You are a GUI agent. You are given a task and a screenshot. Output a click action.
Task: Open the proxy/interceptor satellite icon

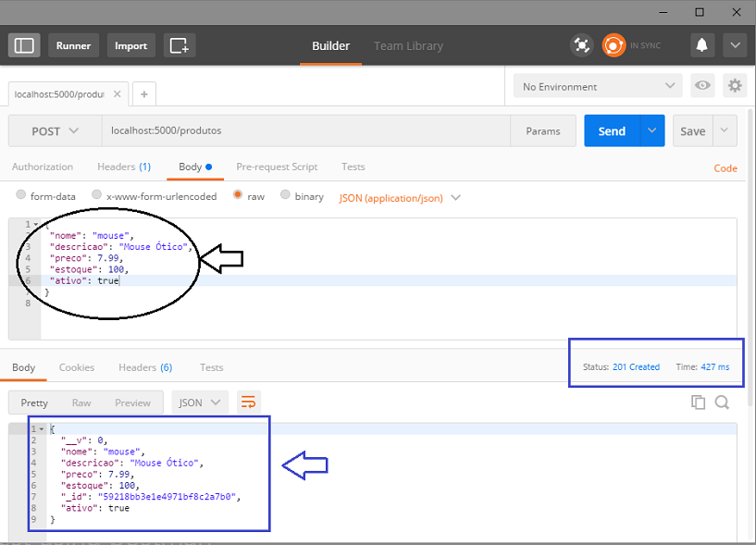582,46
